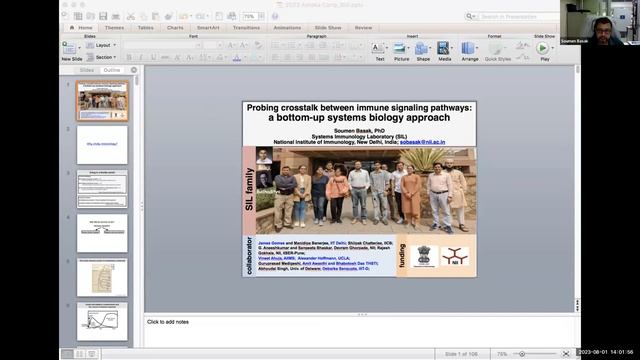Click the slide title text 'Probing crosstalk'
Viewport: 640px width, 360px height.
point(359,113)
